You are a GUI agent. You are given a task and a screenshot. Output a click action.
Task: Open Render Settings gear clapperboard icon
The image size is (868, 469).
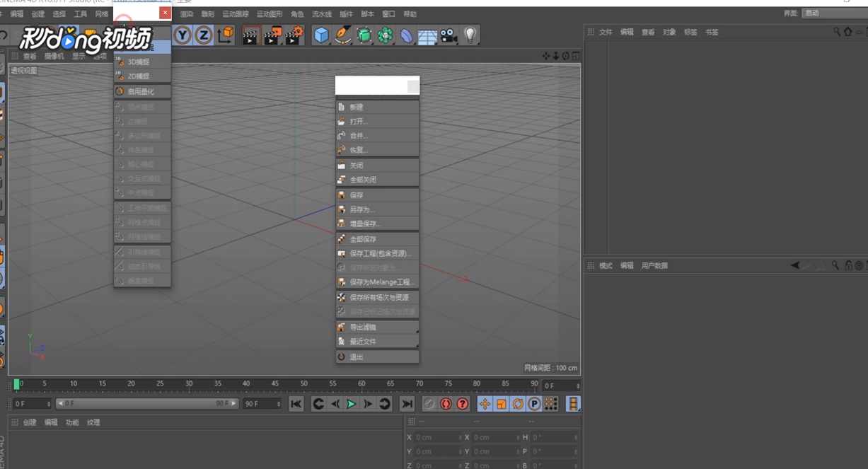coord(294,35)
